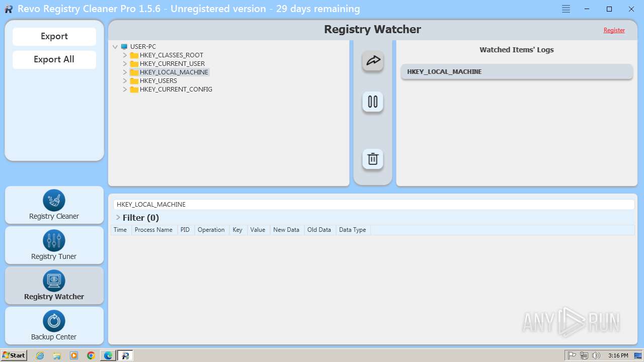Screen dimensions: 644x362
Task: Expand the HKEY_USERS node
Action: [x=125, y=81]
